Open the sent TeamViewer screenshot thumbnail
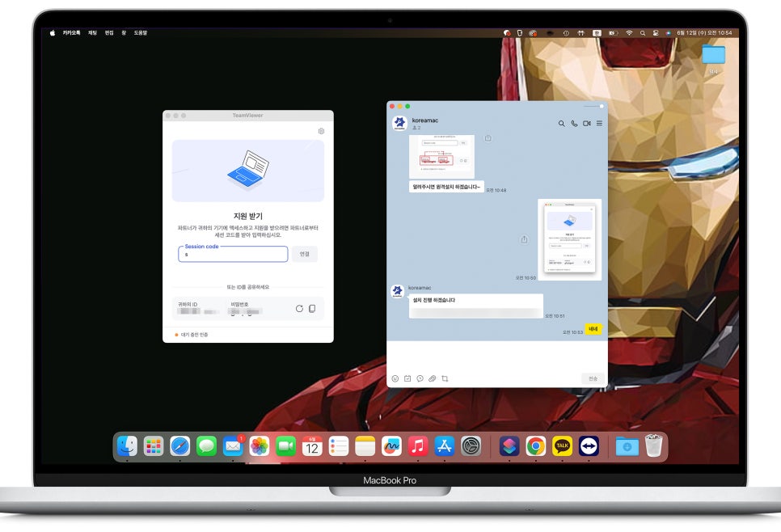The height and width of the screenshot is (532, 781). 569,239
